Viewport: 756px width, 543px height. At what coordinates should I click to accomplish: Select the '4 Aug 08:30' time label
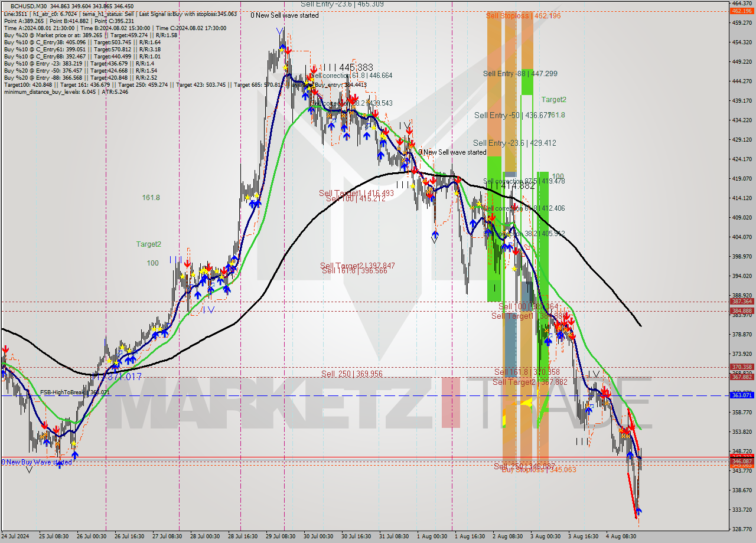point(621,537)
